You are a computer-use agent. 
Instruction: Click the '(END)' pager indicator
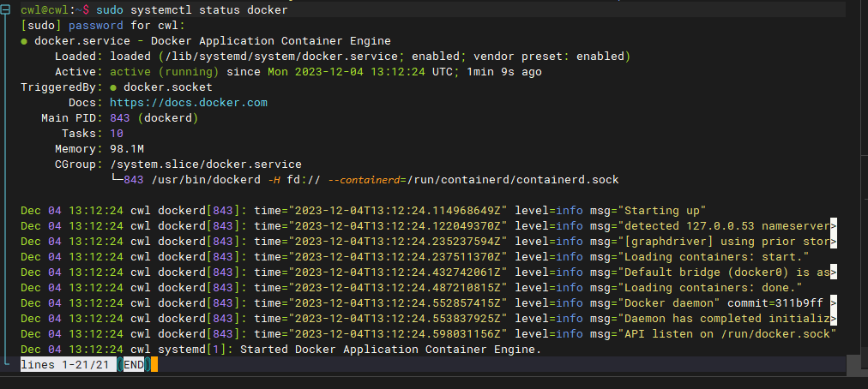coord(134,365)
